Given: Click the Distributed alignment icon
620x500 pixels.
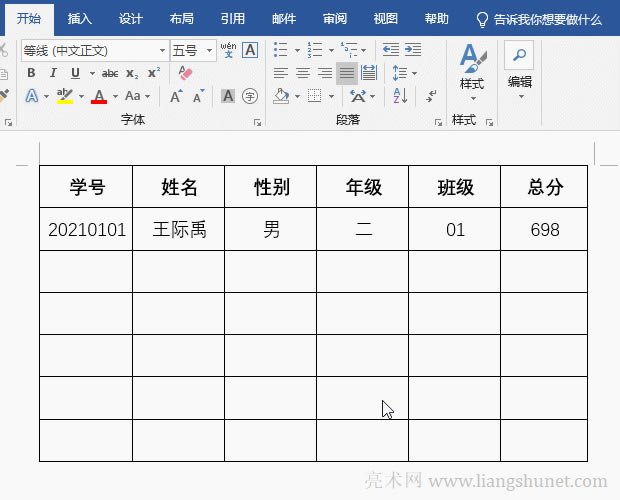Looking at the screenshot, I should point(368,73).
